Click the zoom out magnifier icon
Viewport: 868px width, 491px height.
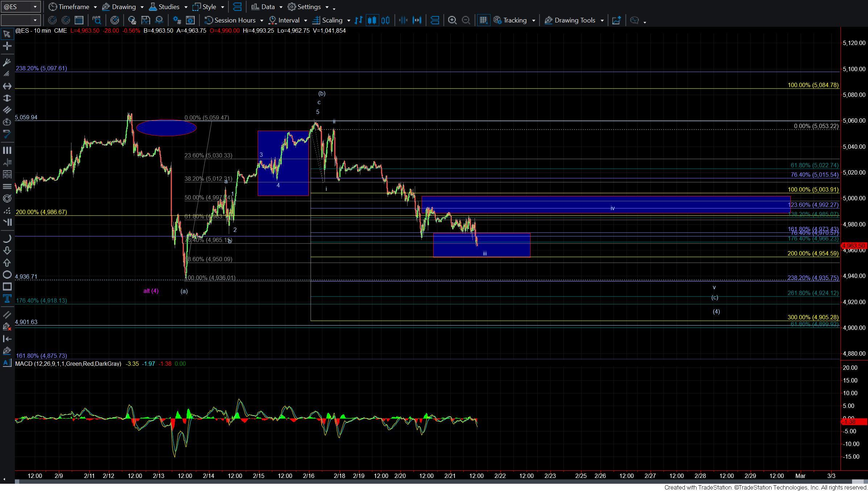[466, 20]
